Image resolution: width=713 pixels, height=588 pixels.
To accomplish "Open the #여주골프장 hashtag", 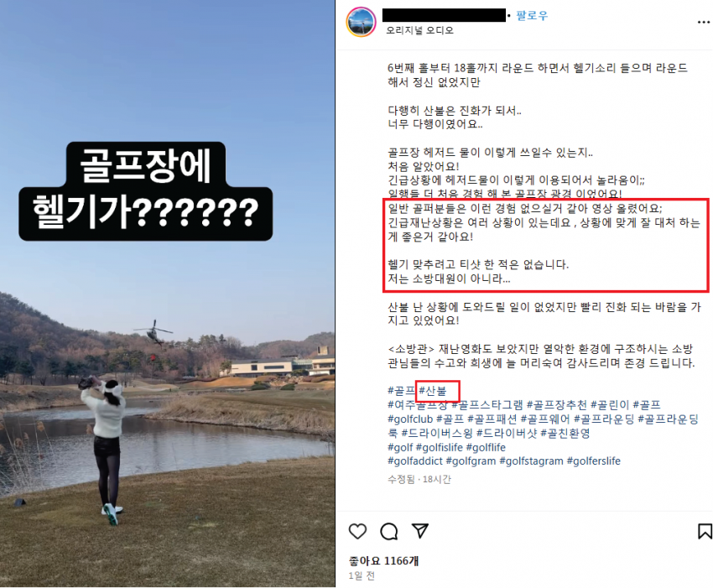I will point(418,405).
